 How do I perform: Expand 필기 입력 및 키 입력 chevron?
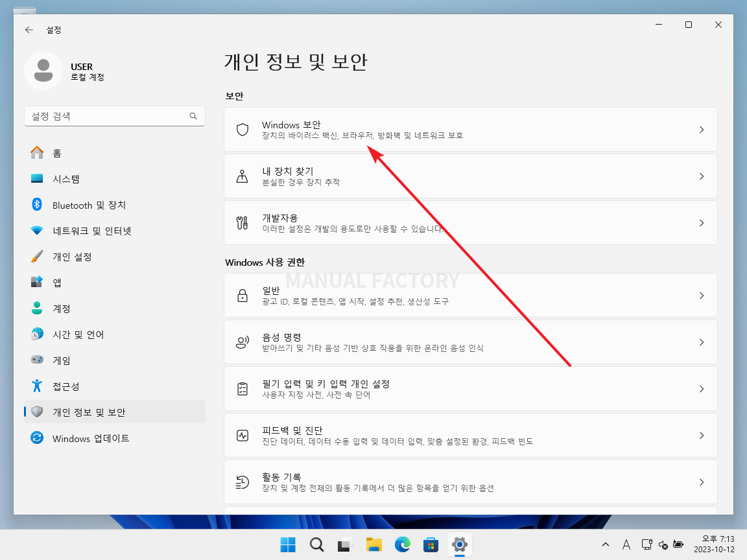tap(701, 389)
